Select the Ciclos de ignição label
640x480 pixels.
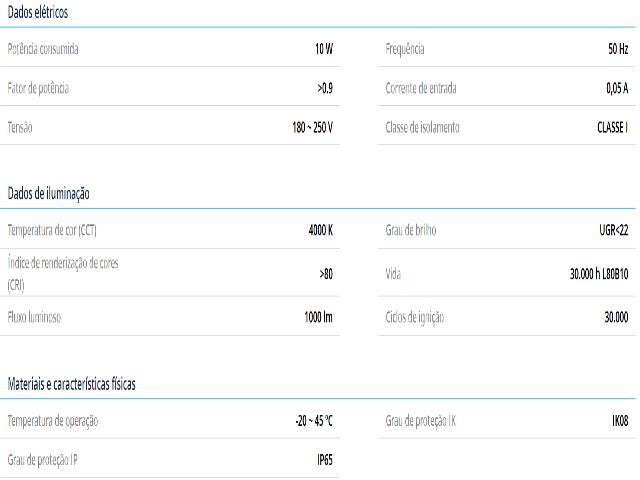coord(414,317)
